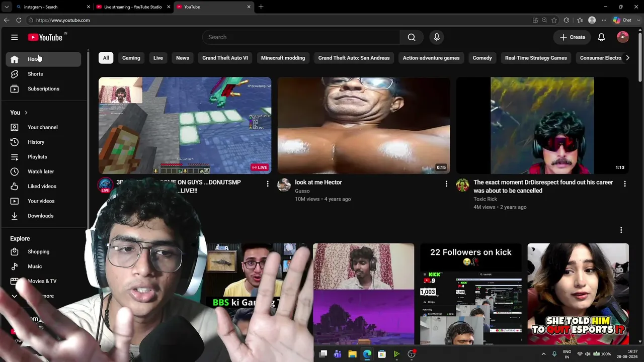644x362 pixels.
Task: Focus the YouTube search field
Action: click(x=301, y=37)
